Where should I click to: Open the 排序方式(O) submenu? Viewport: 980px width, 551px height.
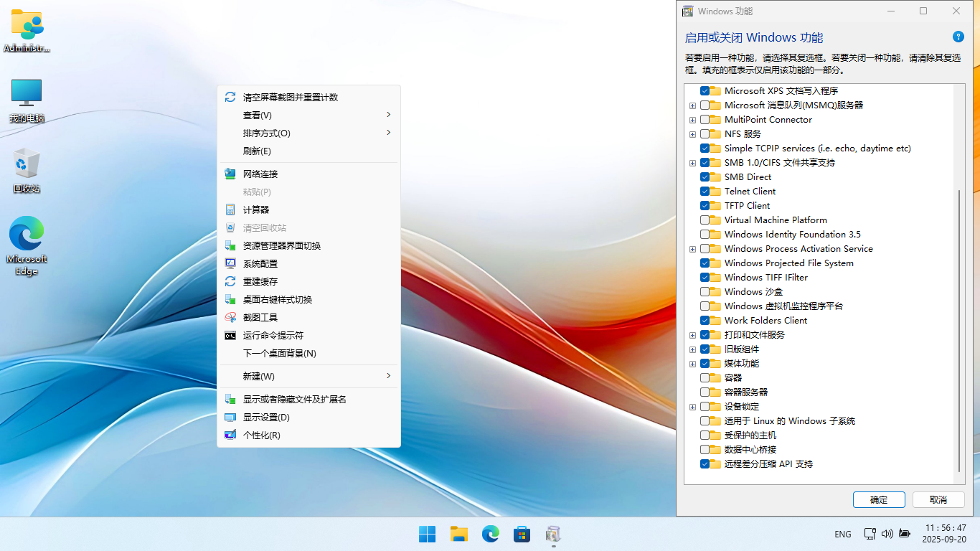pos(308,133)
